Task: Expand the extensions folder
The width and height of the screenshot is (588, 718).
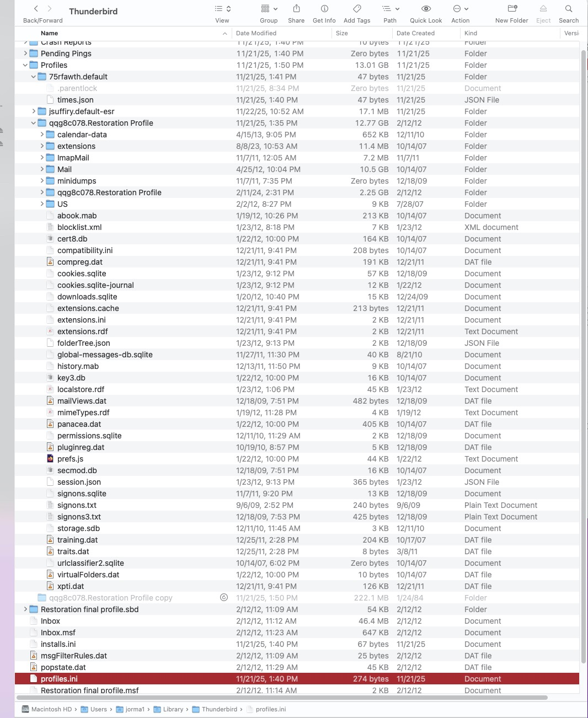Action: click(x=42, y=146)
